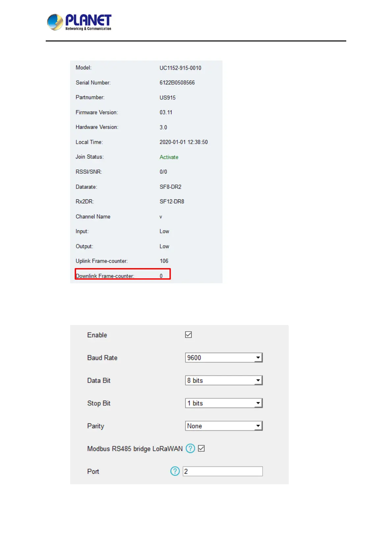Click the serial number 6122B0508566
The width and height of the screenshot is (392, 554).
point(177,83)
